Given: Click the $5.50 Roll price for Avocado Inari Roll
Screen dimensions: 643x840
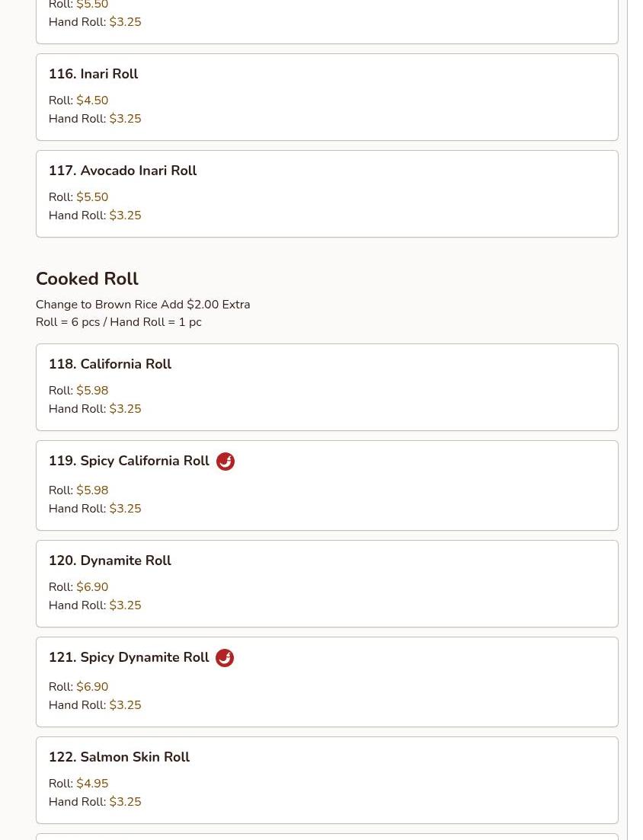Looking at the screenshot, I should point(92,197).
